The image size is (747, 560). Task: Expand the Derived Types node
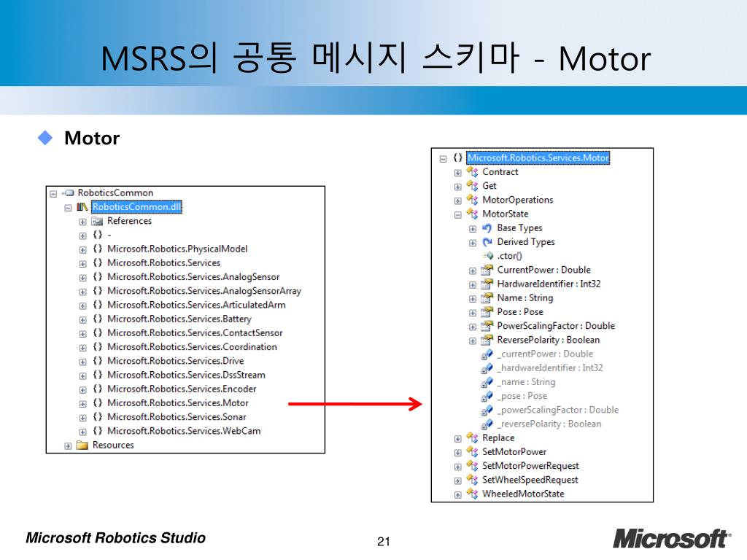pos(473,243)
